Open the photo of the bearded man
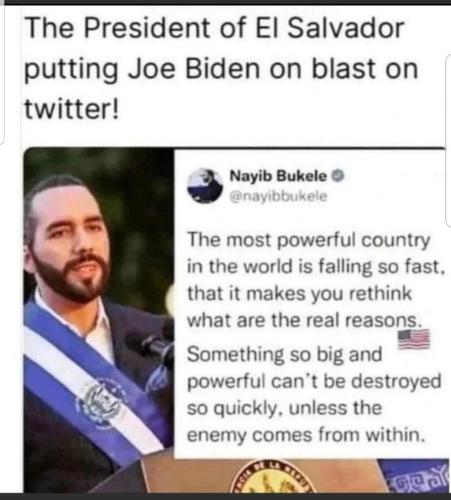This screenshot has width=451, height=500. pyautogui.click(x=99, y=320)
